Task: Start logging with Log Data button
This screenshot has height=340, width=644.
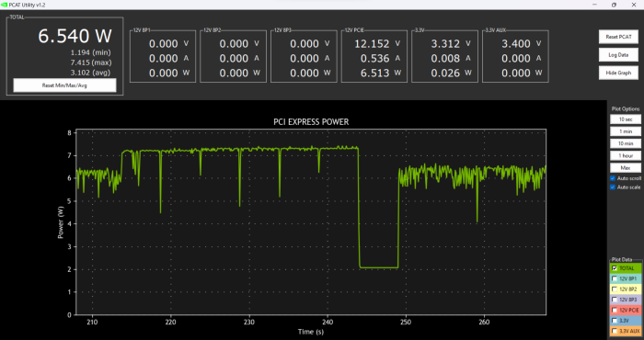Action: (x=618, y=54)
